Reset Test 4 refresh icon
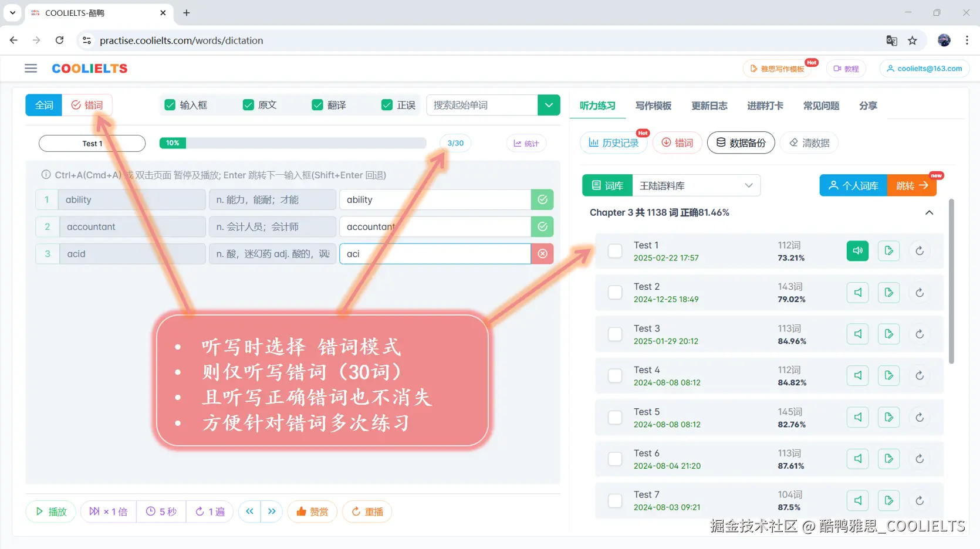Image resolution: width=980 pixels, height=549 pixels. (920, 375)
